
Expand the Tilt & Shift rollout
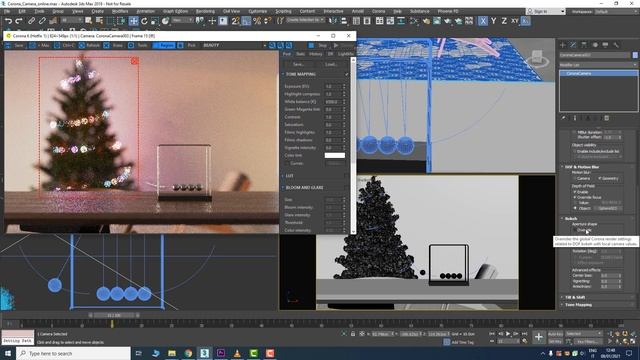pyautogui.click(x=575, y=298)
